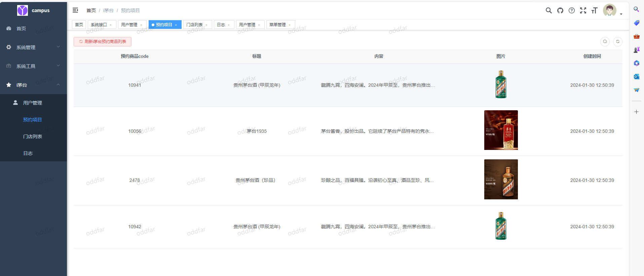
Task: Close the 系统接口 tab
Action: pos(111,25)
